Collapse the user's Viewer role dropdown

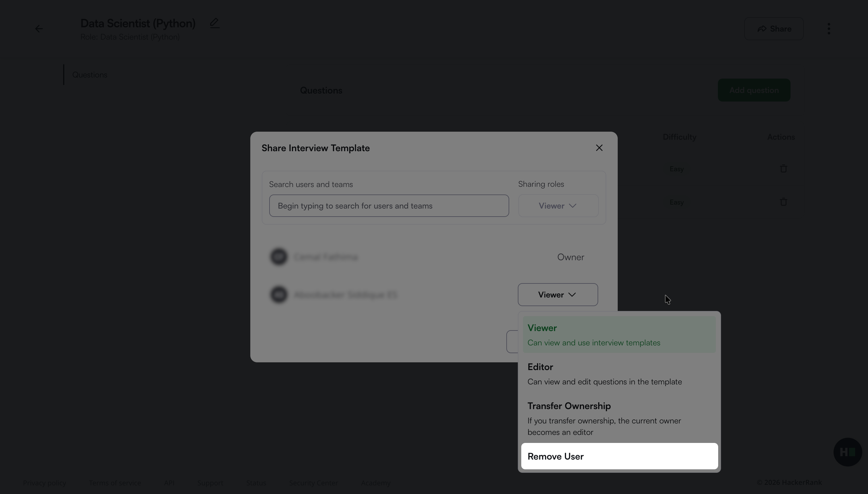click(558, 295)
